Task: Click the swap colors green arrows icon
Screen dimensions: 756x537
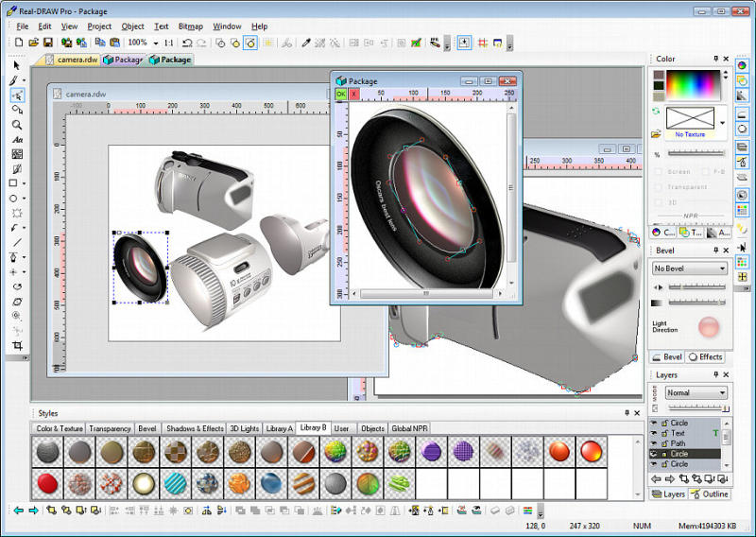Action: click(656, 112)
